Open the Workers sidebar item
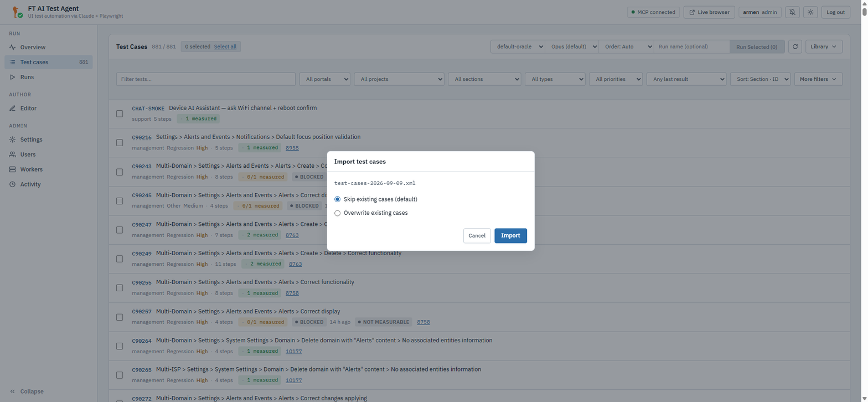The image size is (868, 402). 48,169
